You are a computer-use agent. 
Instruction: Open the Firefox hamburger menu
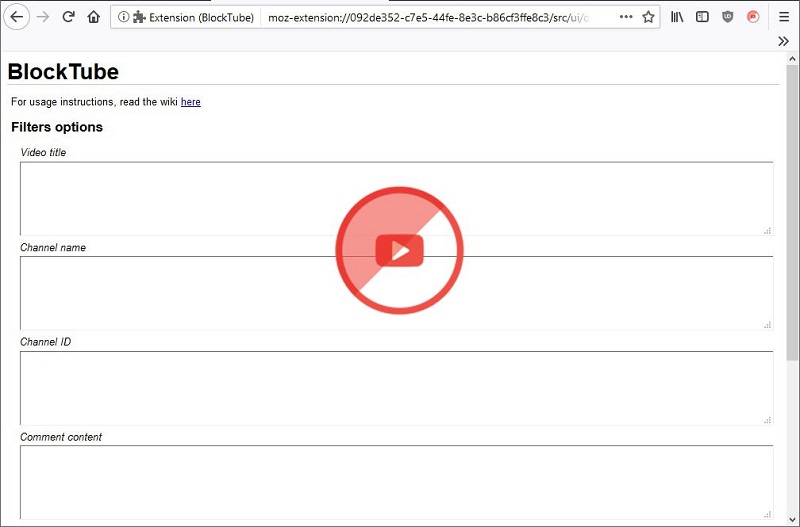[x=782, y=17]
